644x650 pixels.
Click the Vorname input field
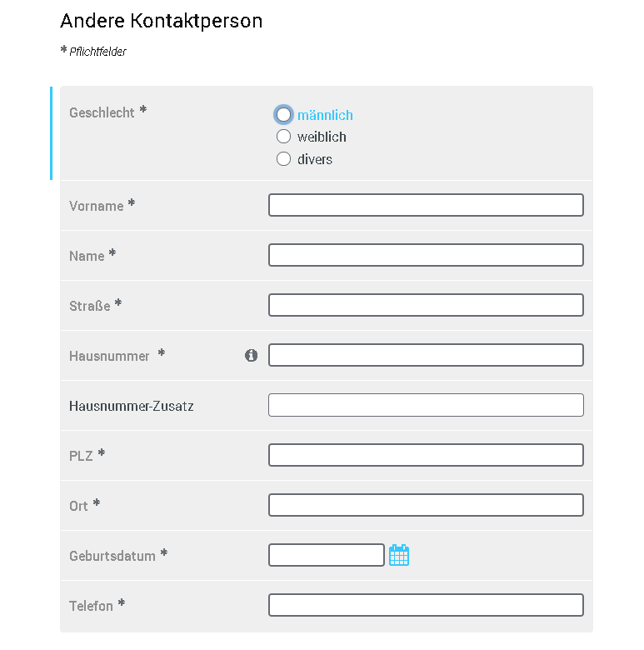click(x=426, y=205)
